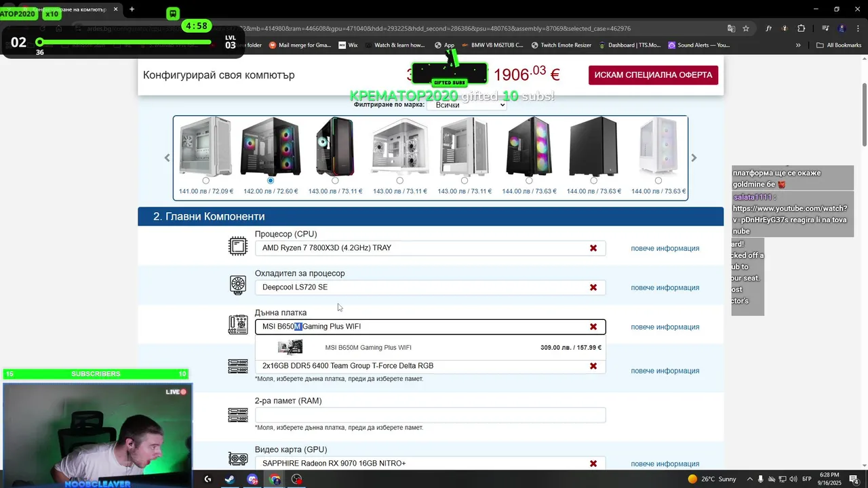This screenshot has height=488, width=868.
Task: Click the empty 2-ра памет (RAM) field
Action: 430,415
